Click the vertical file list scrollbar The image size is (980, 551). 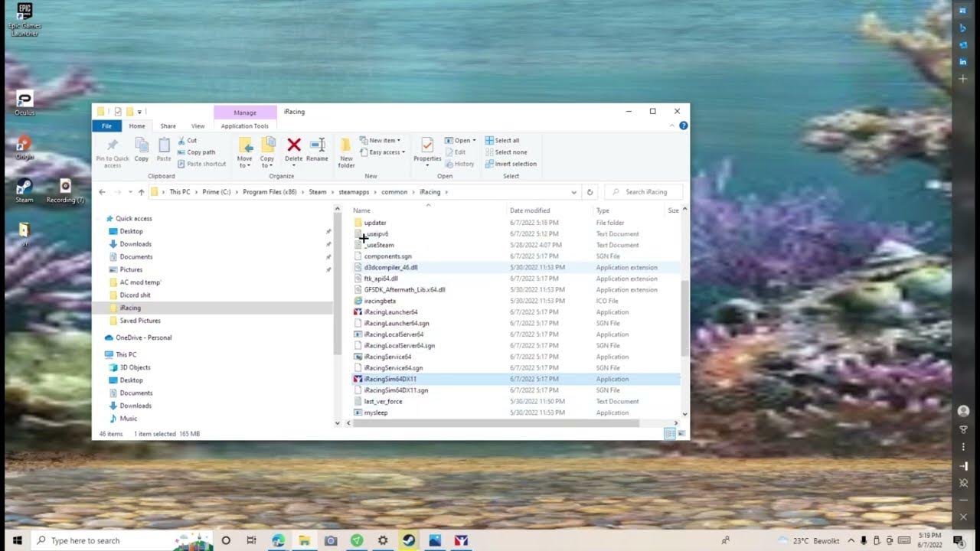[684, 318]
